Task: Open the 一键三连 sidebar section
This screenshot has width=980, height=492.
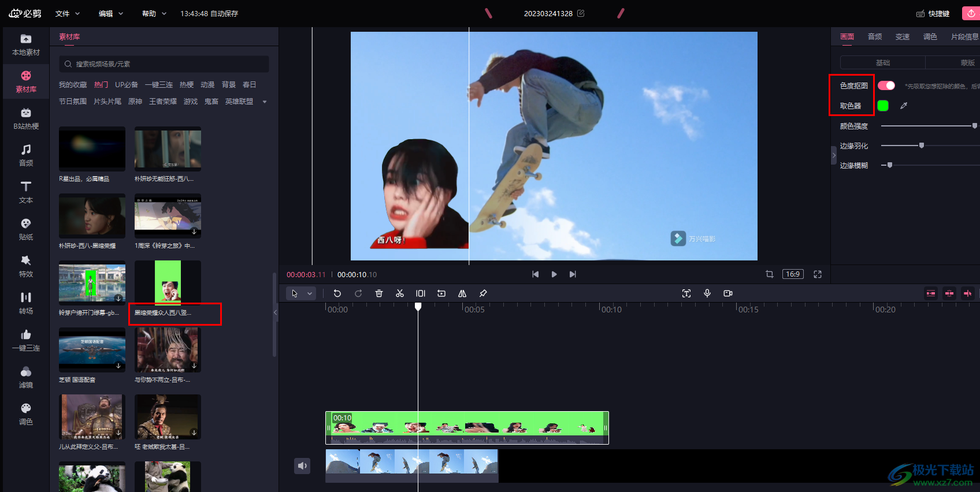Action: point(26,341)
